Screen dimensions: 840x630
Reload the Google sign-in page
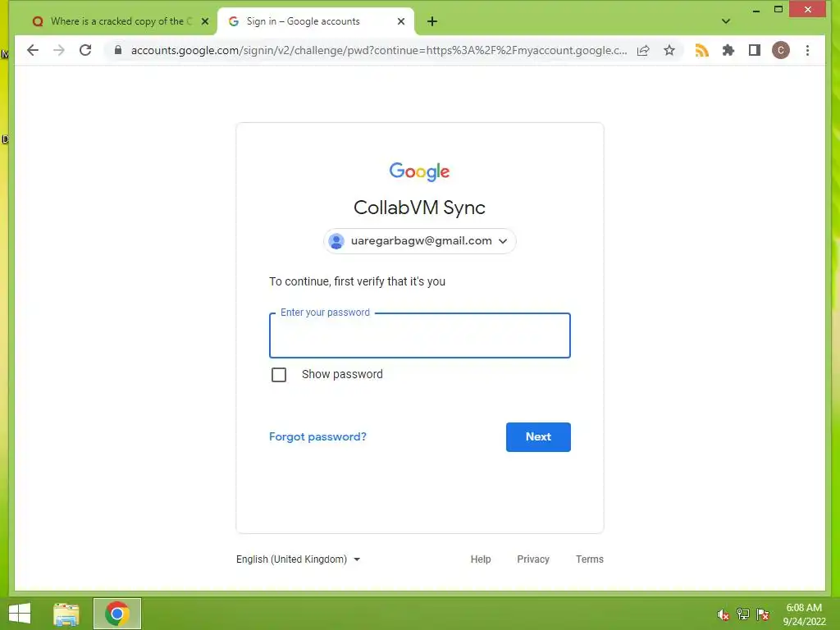[85, 50]
